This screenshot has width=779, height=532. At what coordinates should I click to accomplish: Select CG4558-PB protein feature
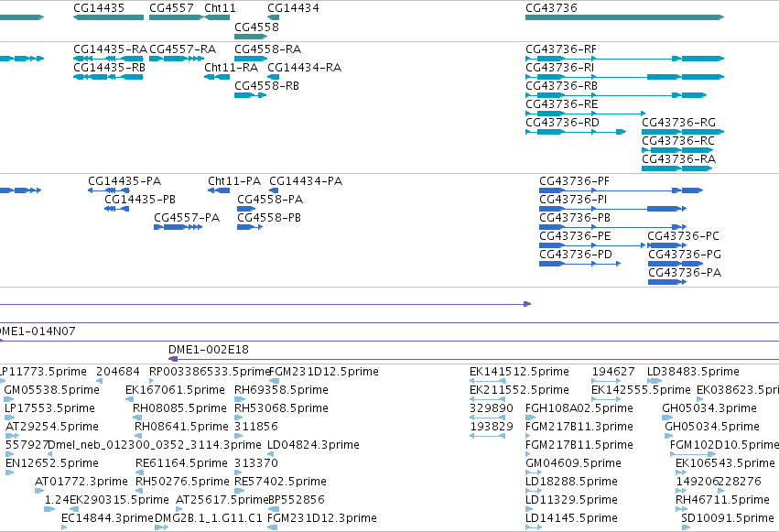pyautogui.click(x=250, y=227)
